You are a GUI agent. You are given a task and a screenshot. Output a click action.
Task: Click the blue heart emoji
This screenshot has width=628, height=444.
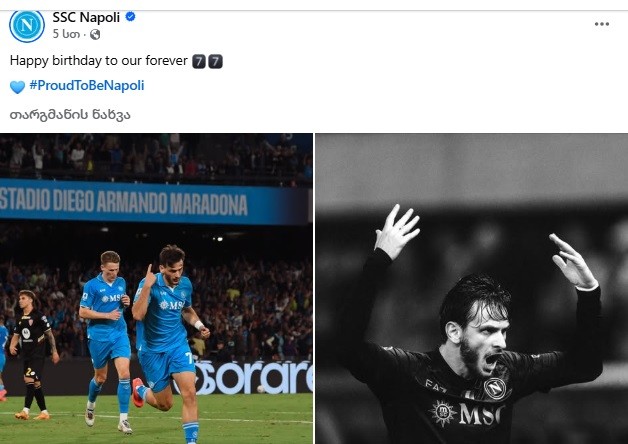[17, 86]
